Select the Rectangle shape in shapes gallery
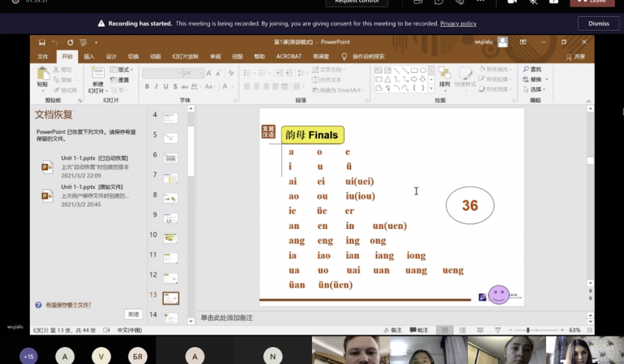Viewport: 624px width, 364px height. [x=414, y=70]
